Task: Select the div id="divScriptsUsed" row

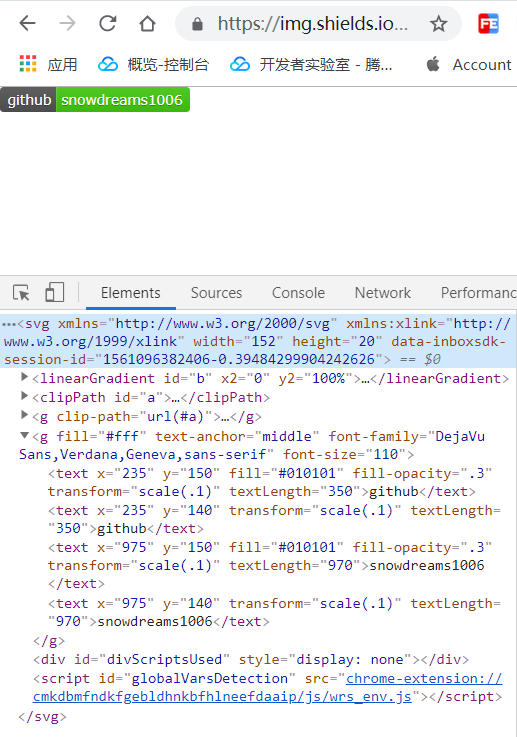Action: 251,659
